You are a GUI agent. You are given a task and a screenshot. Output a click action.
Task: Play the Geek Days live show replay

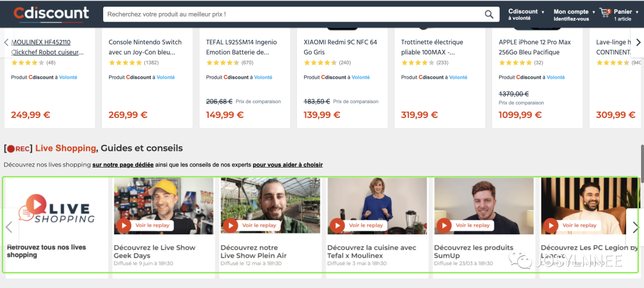(124, 225)
